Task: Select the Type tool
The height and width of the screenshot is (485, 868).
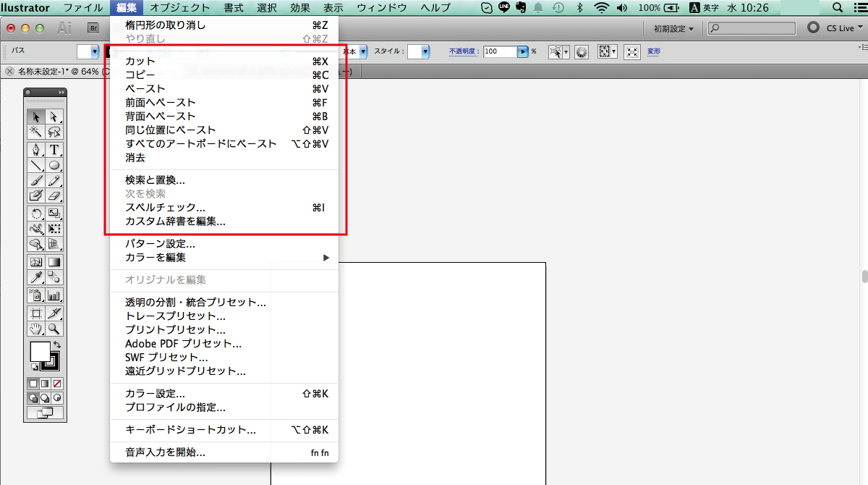Action: click(x=54, y=150)
